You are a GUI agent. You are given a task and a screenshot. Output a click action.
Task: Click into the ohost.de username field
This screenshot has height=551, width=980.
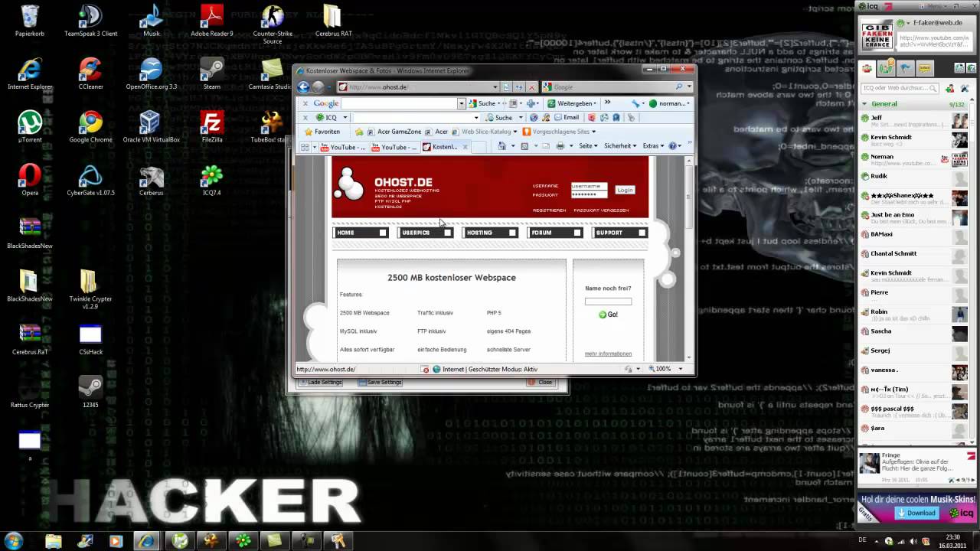pos(589,186)
